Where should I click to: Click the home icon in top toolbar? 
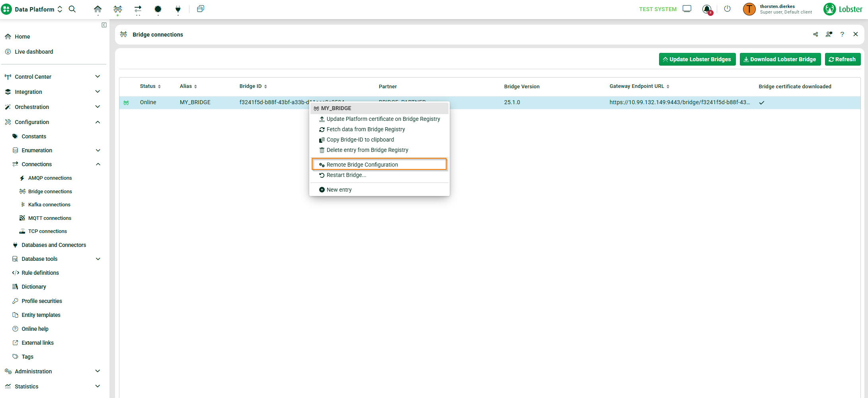click(98, 9)
